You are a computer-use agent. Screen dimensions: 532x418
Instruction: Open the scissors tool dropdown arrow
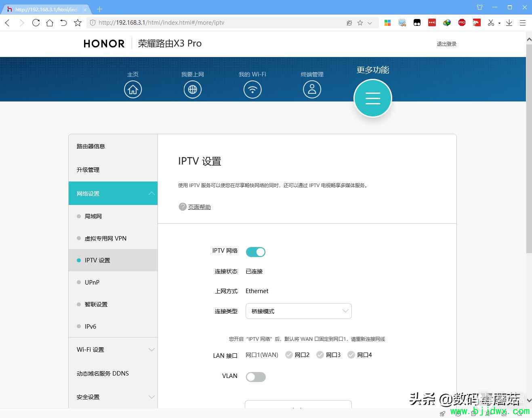(499, 23)
